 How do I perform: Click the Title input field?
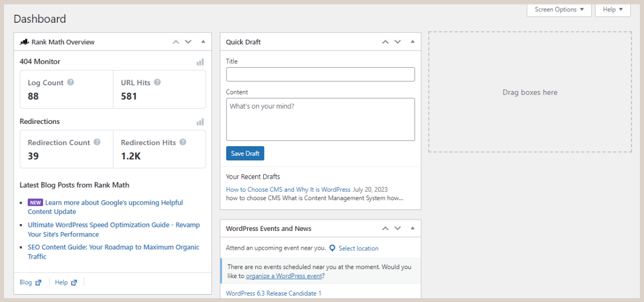321,75
